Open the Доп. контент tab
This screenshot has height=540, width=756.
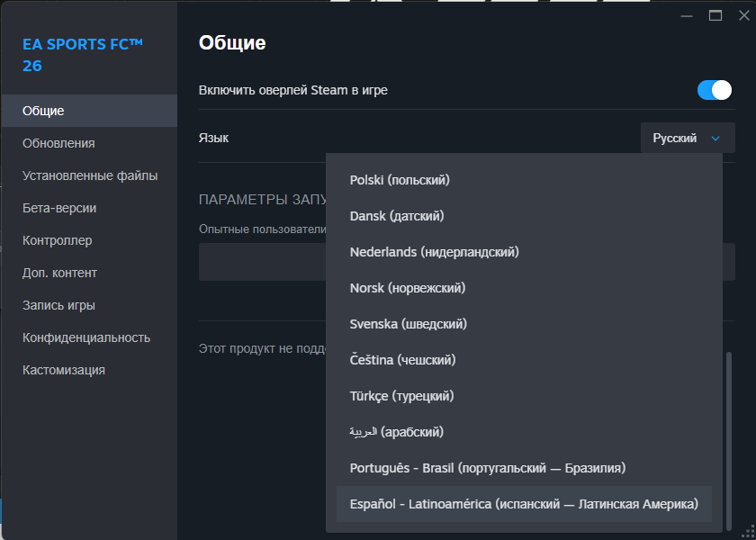[59, 273]
